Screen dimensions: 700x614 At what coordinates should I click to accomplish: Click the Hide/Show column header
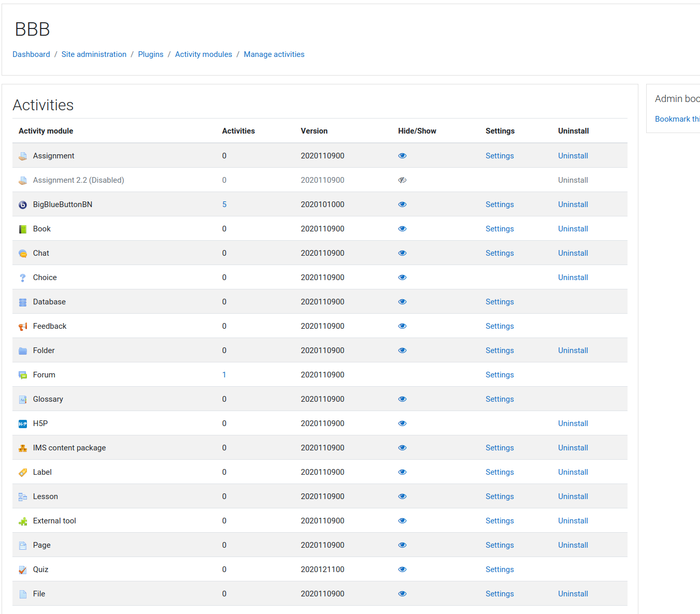pyautogui.click(x=417, y=131)
